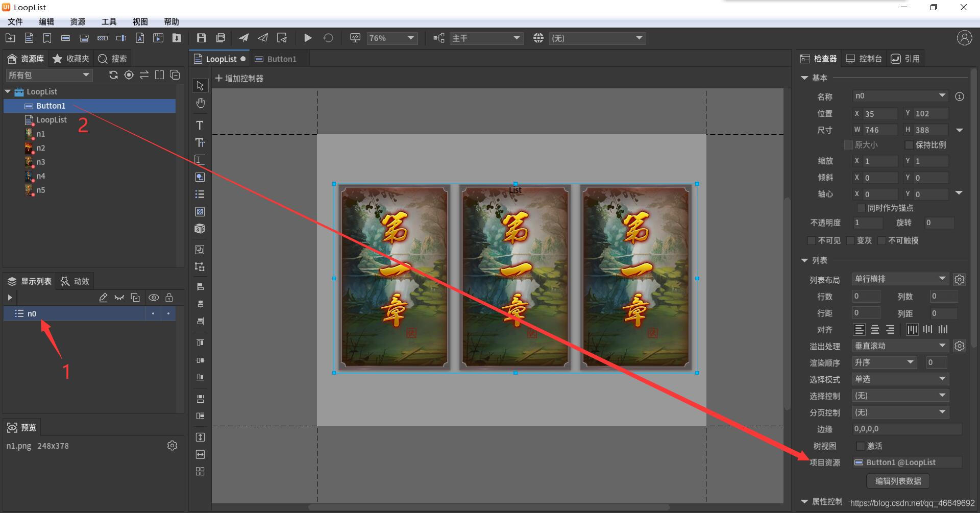Click the reload circular arrow icon
Viewport: 980px width, 513px height.
pos(328,38)
